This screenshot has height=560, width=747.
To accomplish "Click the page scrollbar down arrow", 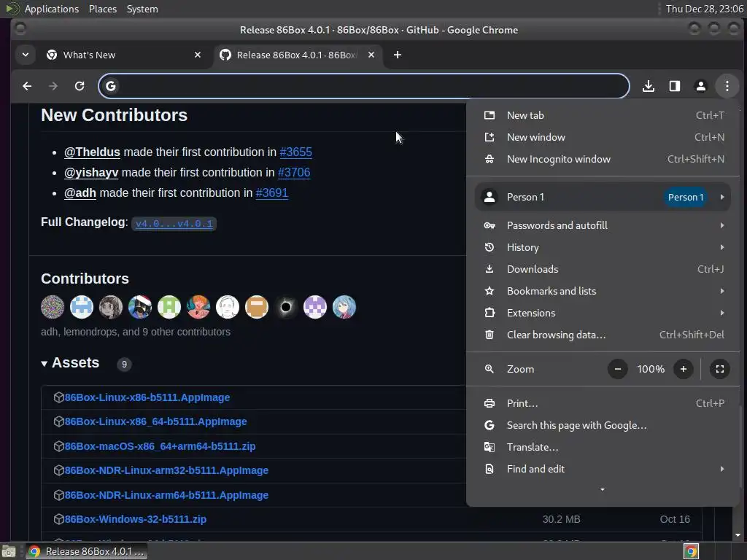I will tap(738, 535).
